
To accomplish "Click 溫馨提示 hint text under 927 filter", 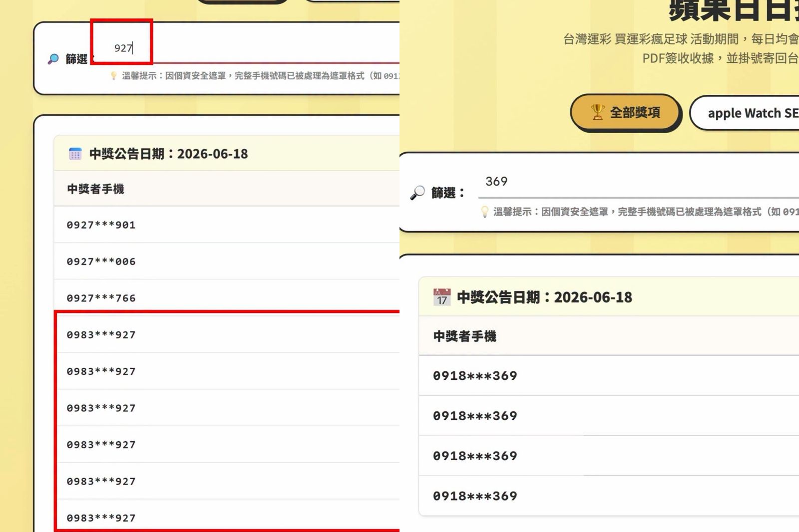I will tap(261, 76).
